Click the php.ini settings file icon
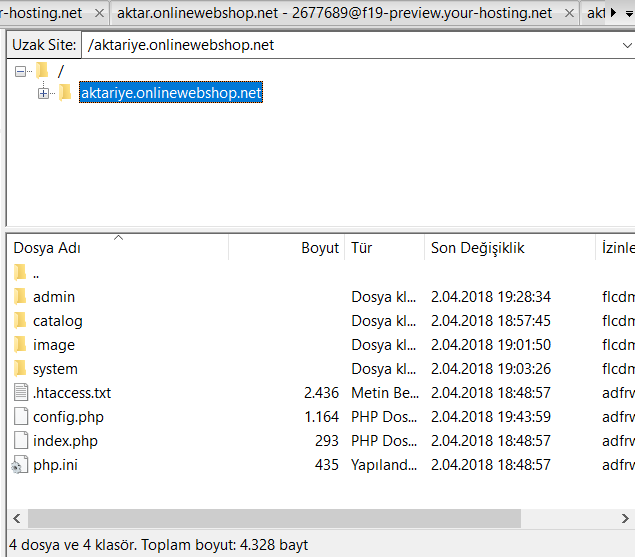The width and height of the screenshot is (635, 557). pyautogui.click(x=20, y=465)
